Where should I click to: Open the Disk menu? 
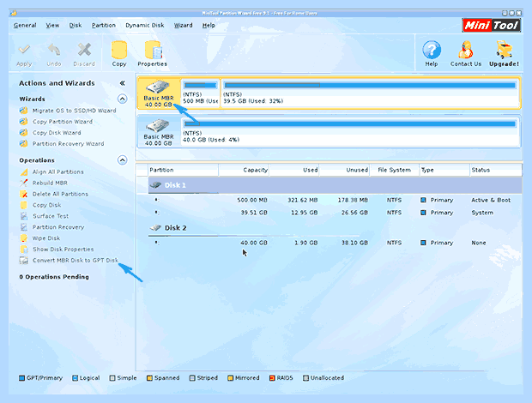click(76, 26)
